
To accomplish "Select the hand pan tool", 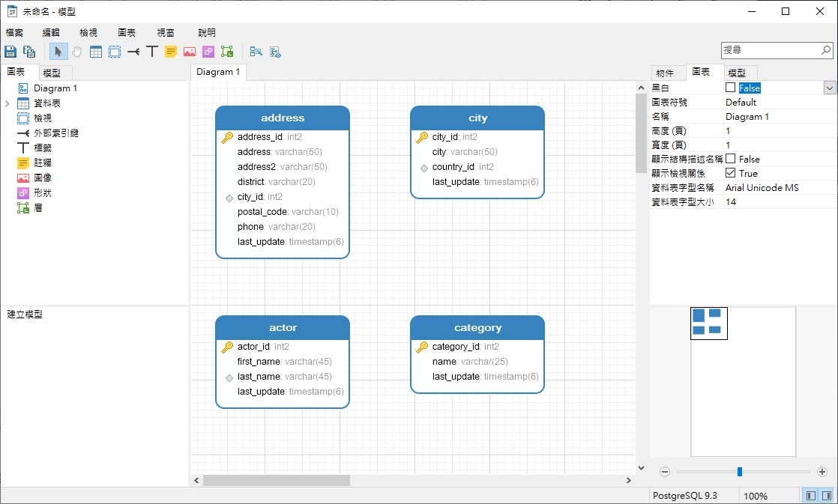I will [76, 52].
